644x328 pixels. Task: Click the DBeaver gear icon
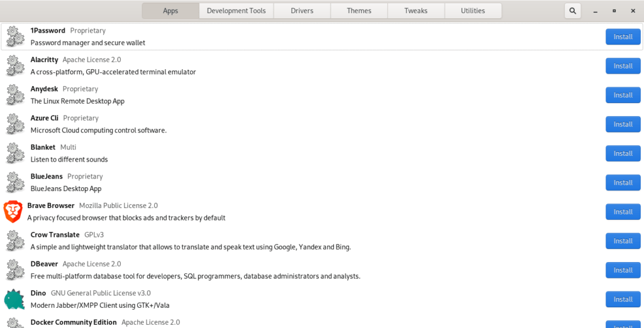(15, 270)
